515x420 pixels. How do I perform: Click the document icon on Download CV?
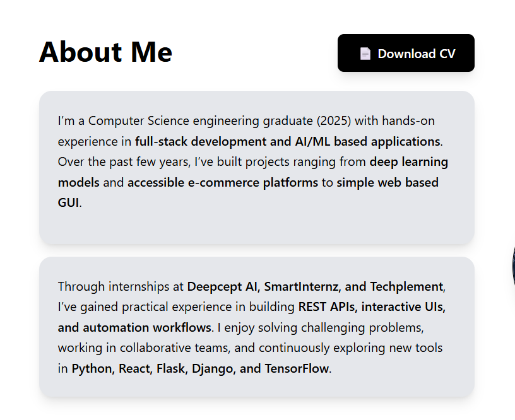pos(365,54)
